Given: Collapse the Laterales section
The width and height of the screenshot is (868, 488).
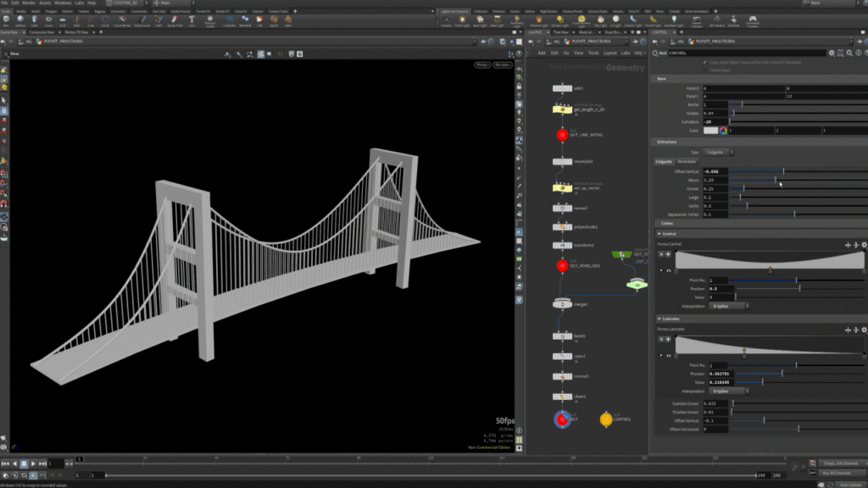Looking at the screenshot, I should 660,319.
